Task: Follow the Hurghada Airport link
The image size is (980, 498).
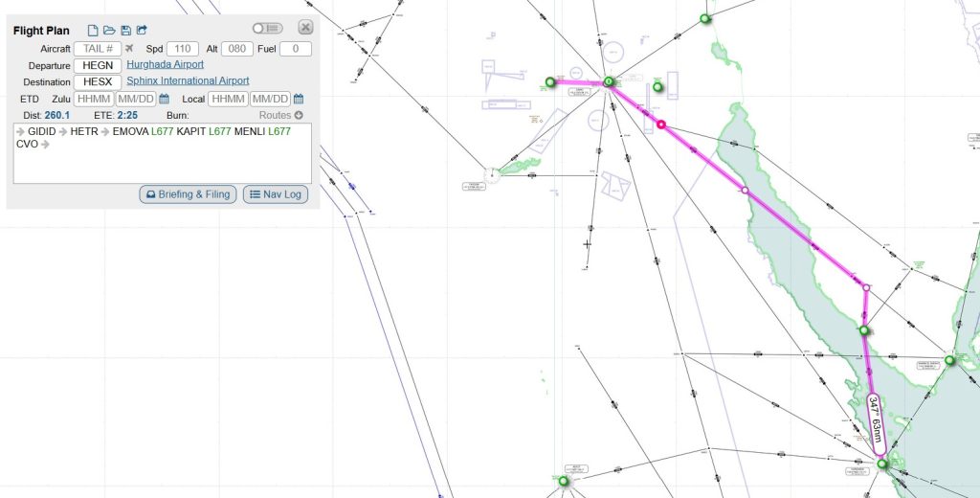Action: click(x=165, y=65)
